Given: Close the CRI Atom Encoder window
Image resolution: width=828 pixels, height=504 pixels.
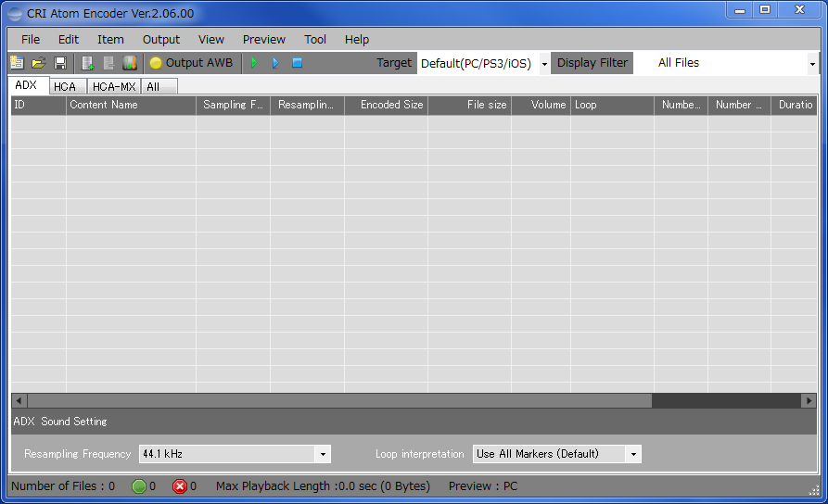Looking at the screenshot, I should pyautogui.click(x=799, y=10).
